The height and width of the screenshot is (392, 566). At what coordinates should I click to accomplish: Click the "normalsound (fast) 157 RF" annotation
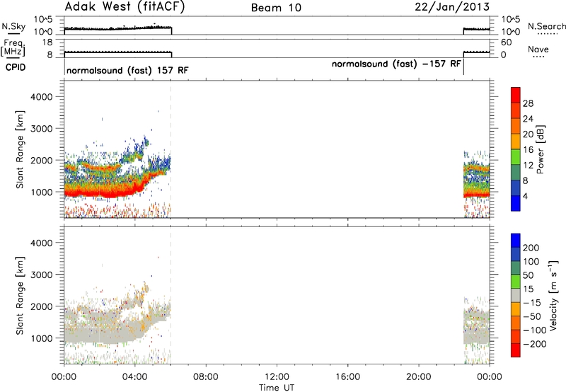pyautogui.click(x=127, y=70)
